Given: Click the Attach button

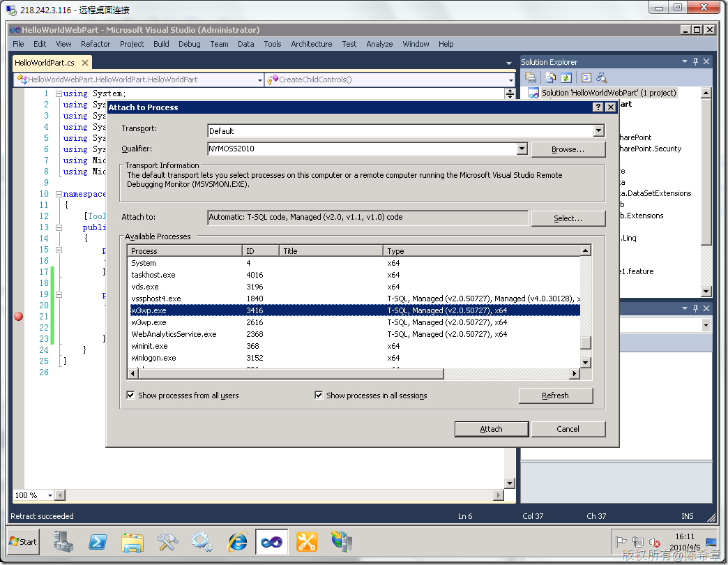Looking at the screenshot, I should point(491,429).
